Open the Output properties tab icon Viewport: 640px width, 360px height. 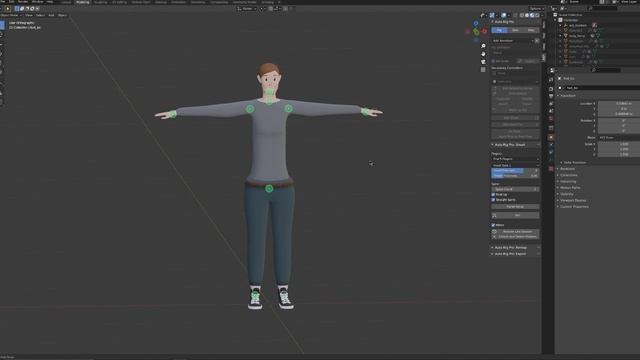click(551, 96)
